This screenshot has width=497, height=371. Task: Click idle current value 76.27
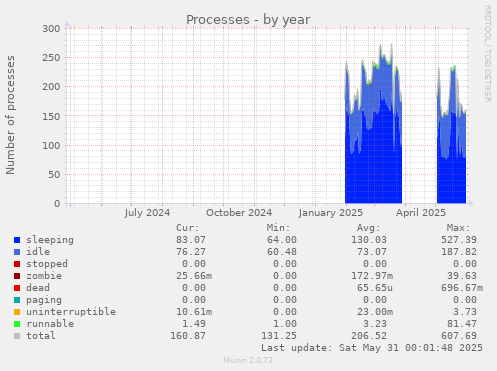(191, 252)
